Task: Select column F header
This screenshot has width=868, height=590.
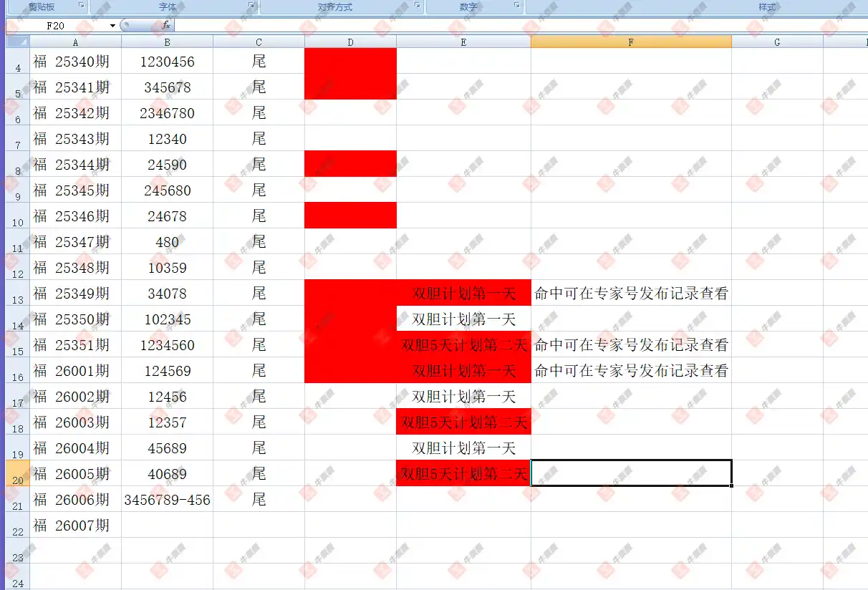Action: point(631,42)
